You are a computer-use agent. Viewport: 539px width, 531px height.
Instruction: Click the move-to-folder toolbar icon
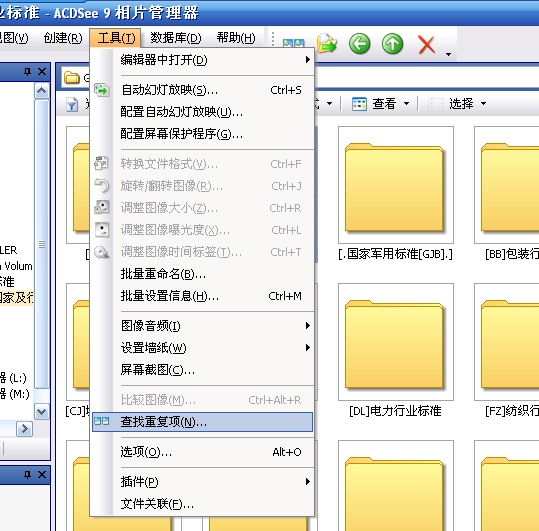pos(327,44)
